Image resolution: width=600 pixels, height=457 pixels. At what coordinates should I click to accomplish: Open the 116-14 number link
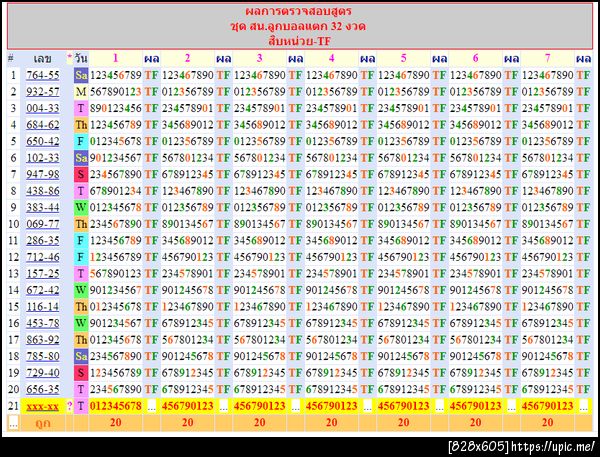point(42,307)
